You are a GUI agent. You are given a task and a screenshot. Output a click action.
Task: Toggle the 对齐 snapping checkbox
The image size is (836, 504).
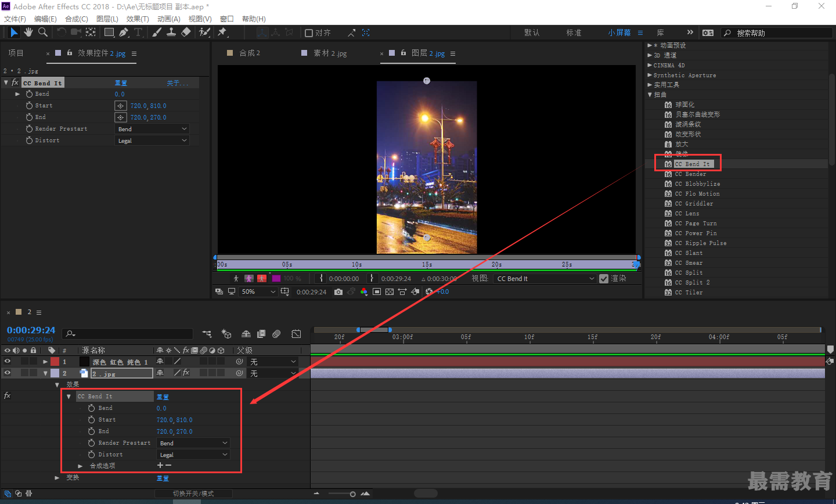tap(309, 33)
